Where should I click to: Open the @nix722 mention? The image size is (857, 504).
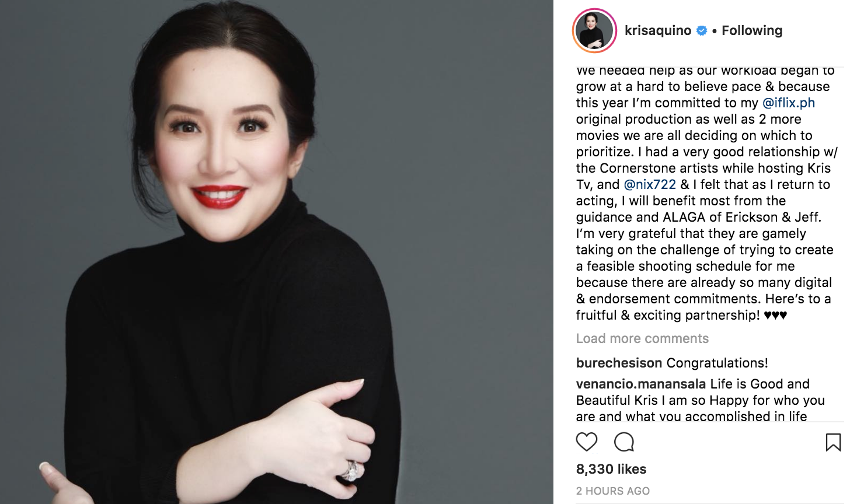pos(650,184)
